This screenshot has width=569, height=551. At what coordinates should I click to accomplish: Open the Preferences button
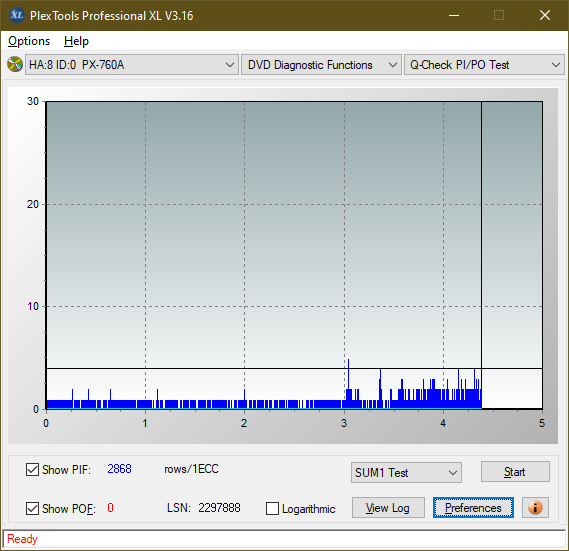point(473,507)
